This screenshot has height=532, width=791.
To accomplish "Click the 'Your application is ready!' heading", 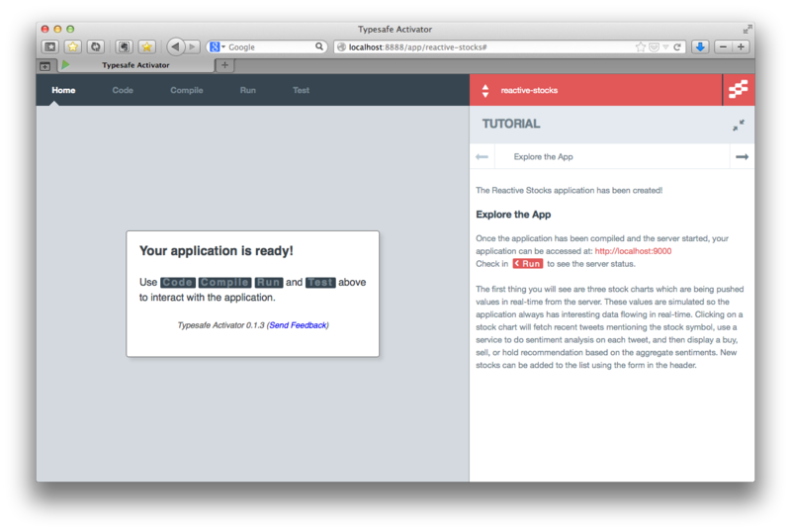I will pyautogui.click(x=217, y=251).
